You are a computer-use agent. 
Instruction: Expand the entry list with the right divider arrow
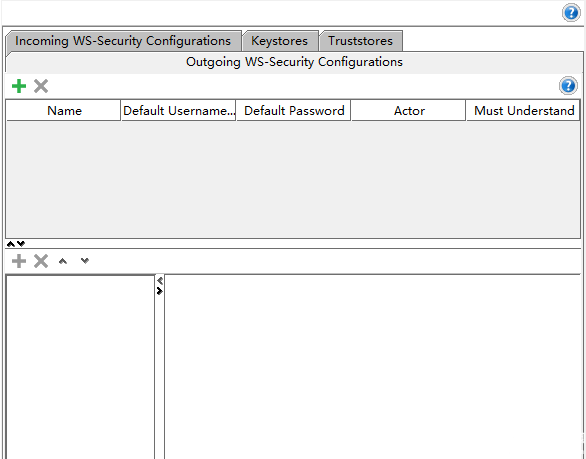pos(160,291)
